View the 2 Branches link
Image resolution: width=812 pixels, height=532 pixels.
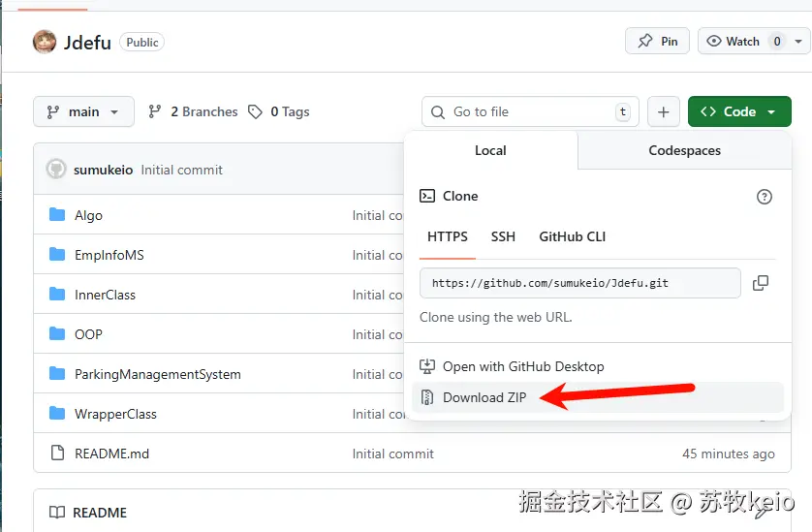[193, 111]
